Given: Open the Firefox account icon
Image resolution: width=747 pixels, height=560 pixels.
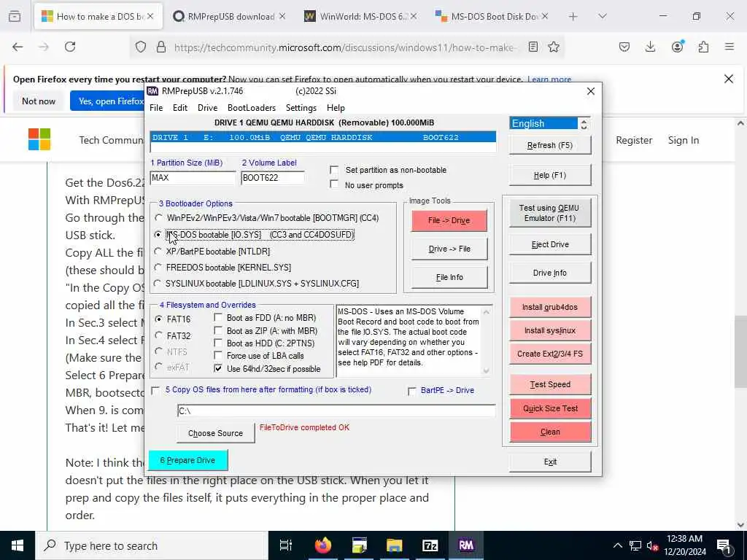Looking at the screenshot, I should (x=677, y=47).
